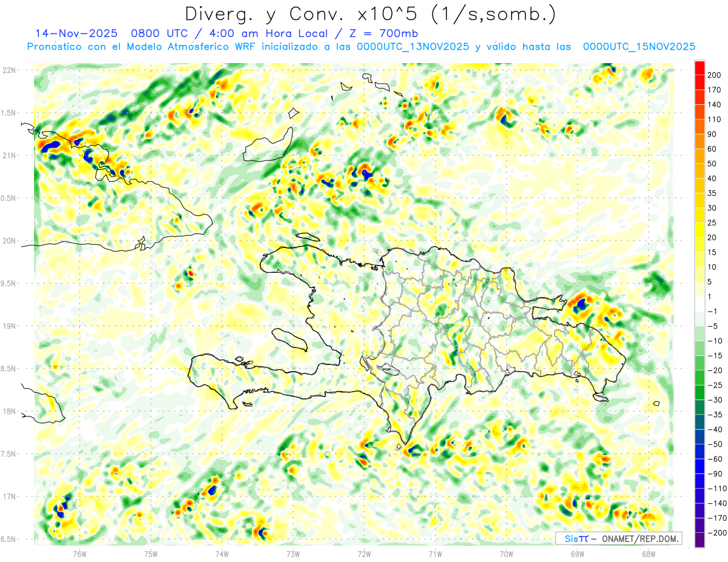Click the 70W longitude label
Image resolution: width=728 pixels, height=562 pixels.
click(507, 554)
